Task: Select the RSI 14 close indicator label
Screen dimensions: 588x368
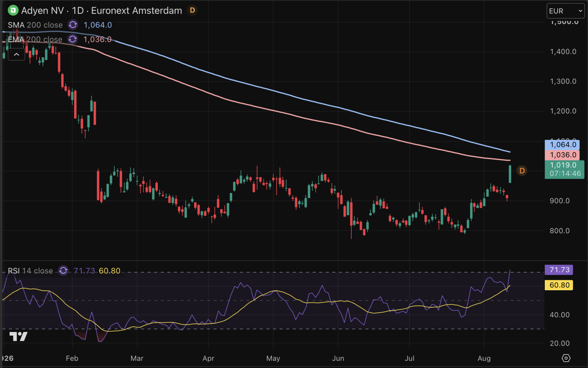Action: tap(30, 271)
